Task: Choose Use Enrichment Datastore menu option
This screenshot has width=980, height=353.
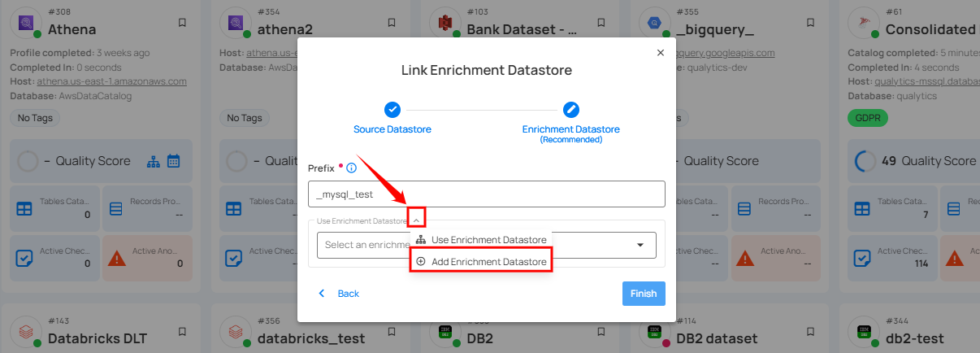Action: 480,240
